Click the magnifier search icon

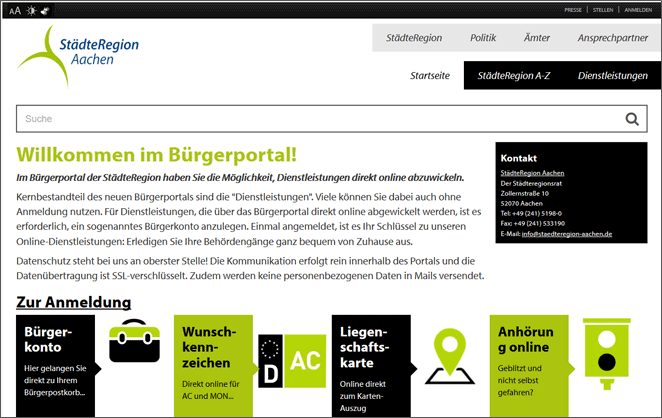(x=632, y=119)
